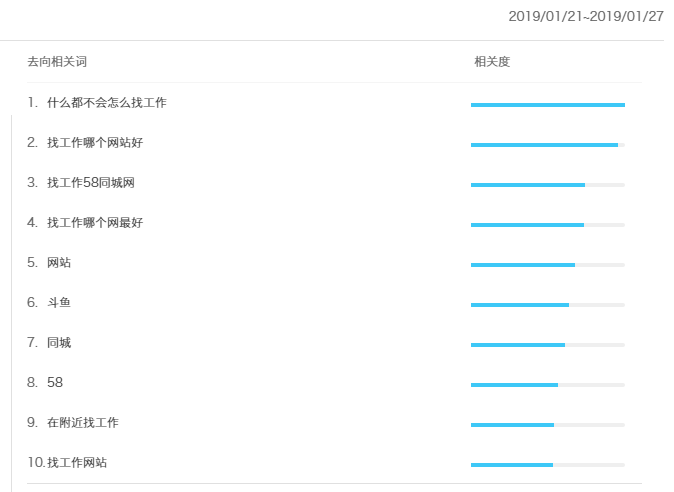
Task: Click keyword 找工作哪个网最好
Action: coord(95,223)
